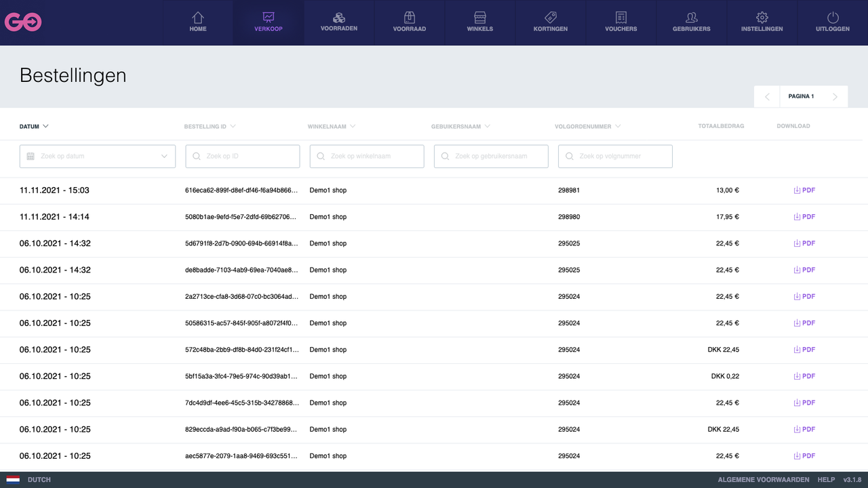868x488 pixels.
Task: Focus the Zoek op gebruikersnaam field
Action: (491, 156)
